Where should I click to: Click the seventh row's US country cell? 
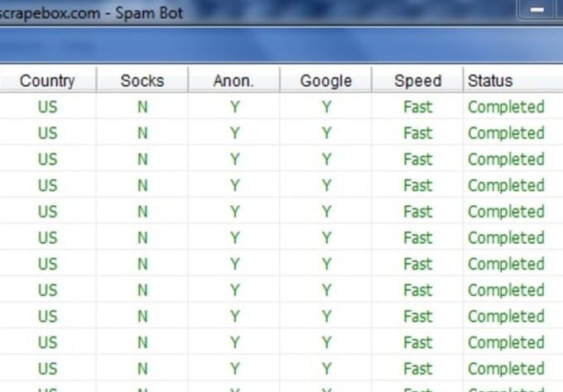tap(47, 264)
